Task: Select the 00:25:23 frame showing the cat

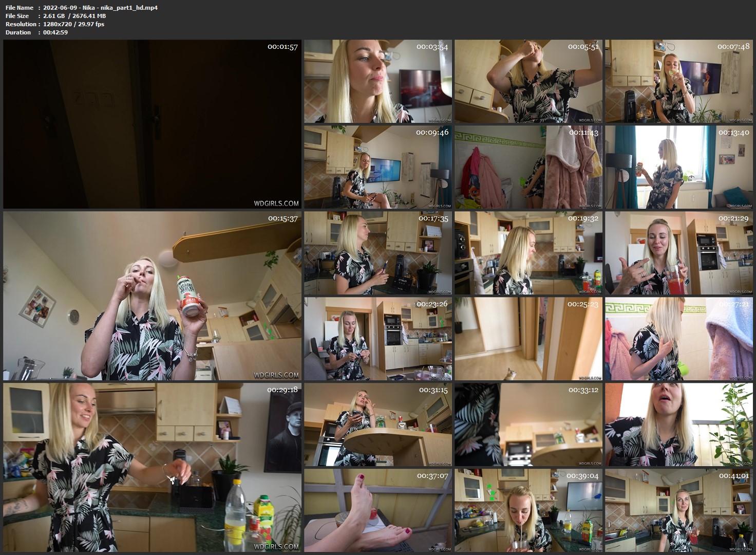Action: pos(528,339)
